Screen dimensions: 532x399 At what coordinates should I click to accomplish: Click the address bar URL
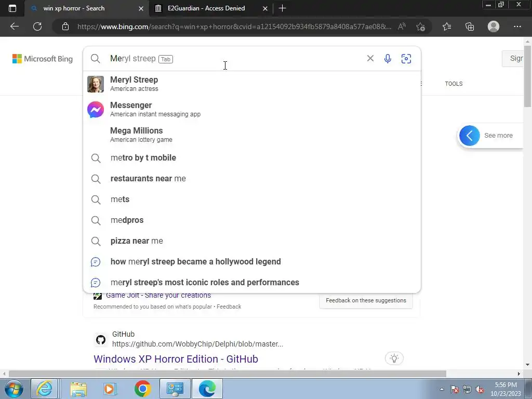tap(234, 26)
